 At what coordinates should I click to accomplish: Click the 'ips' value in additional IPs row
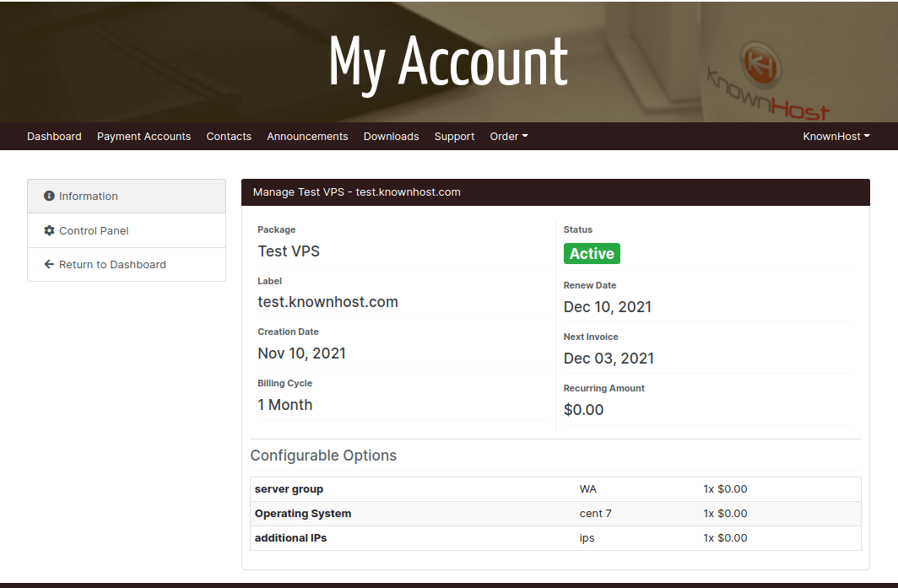(x=587, y=538)
